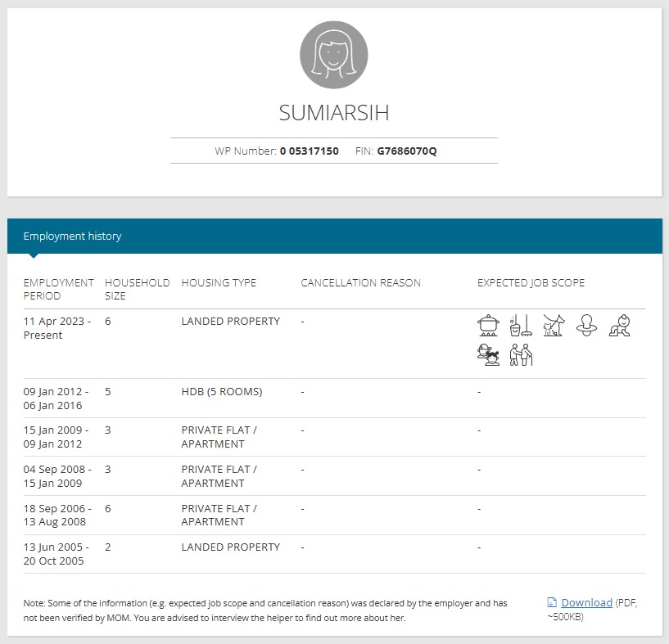
Task: Click the FIN value G7686070Q
Action: pyautogui.click(x=406, y=151)
